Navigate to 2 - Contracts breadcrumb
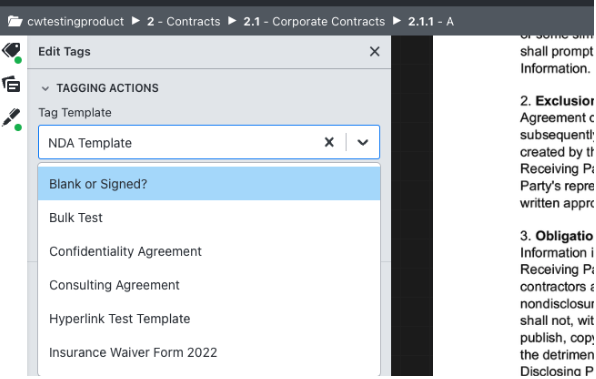The height and width of the screenshot is (379, 596). [x=184, y=21]
